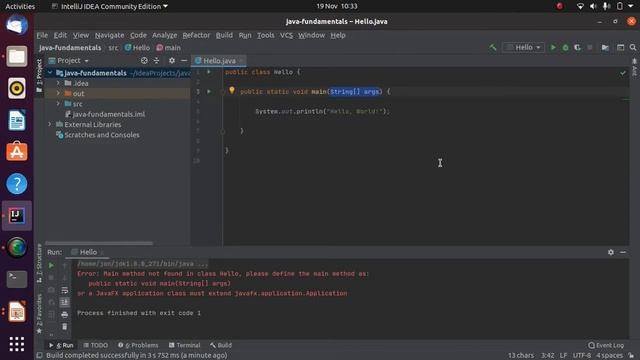Hide the Project panel with minus icon
640x360 pixels.
tap(184, 60)
